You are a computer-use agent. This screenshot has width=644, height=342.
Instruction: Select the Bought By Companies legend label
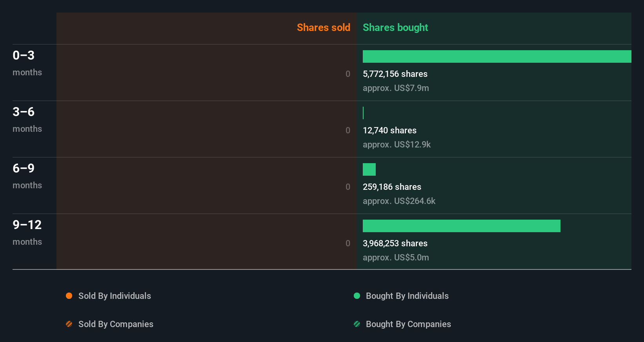point(408,324)
